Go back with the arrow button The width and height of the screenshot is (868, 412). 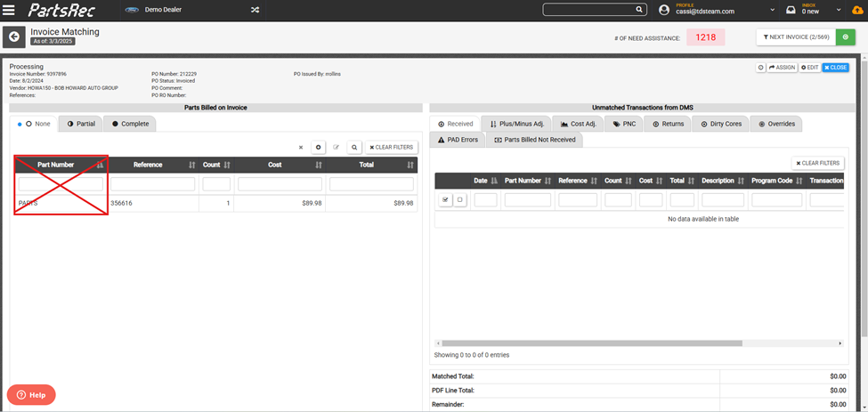tap(14, 37)
